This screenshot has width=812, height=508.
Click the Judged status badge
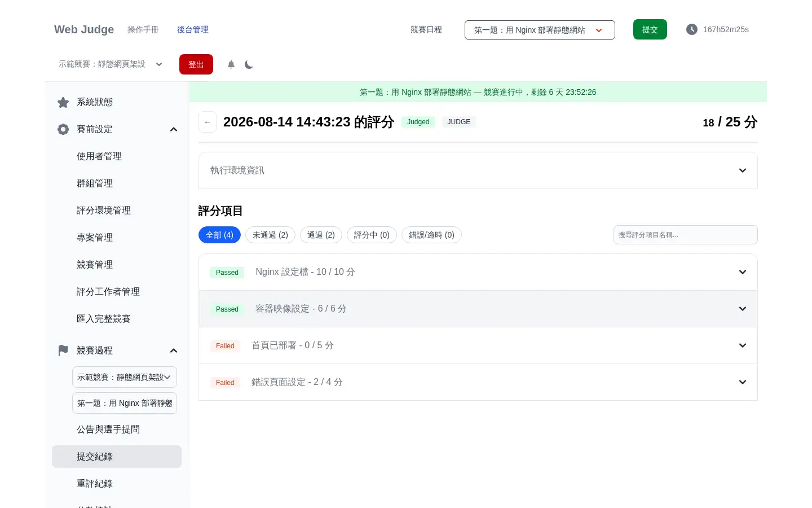[x=418, y=122]
